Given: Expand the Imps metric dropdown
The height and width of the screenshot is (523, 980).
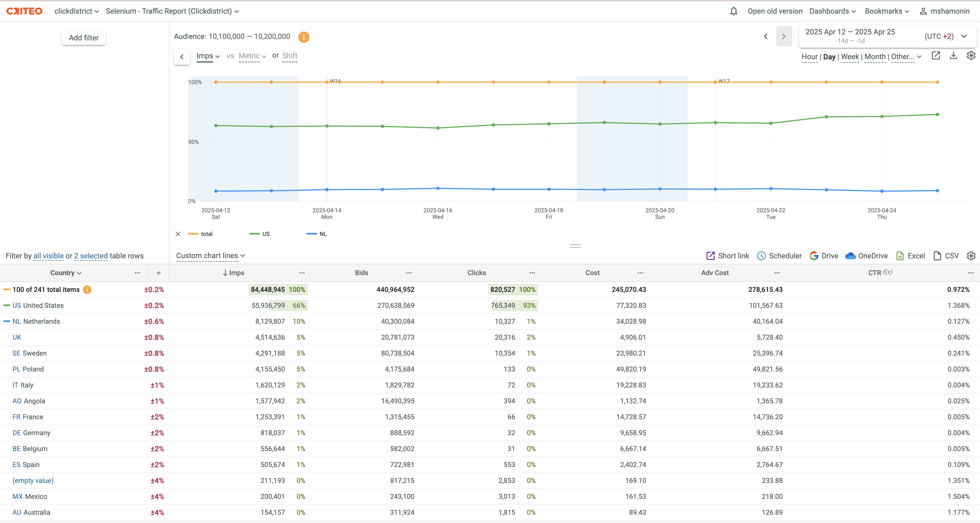Looking at the screenshot, I should [x=208, y=56].
